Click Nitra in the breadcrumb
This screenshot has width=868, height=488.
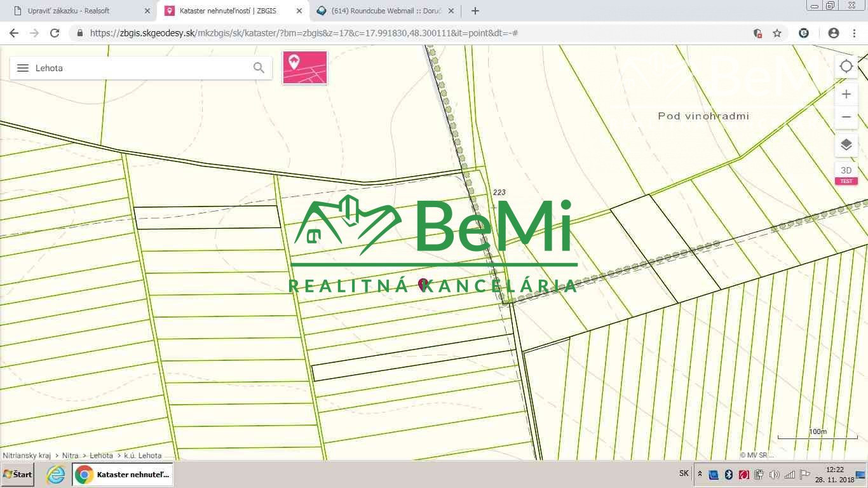71,456
